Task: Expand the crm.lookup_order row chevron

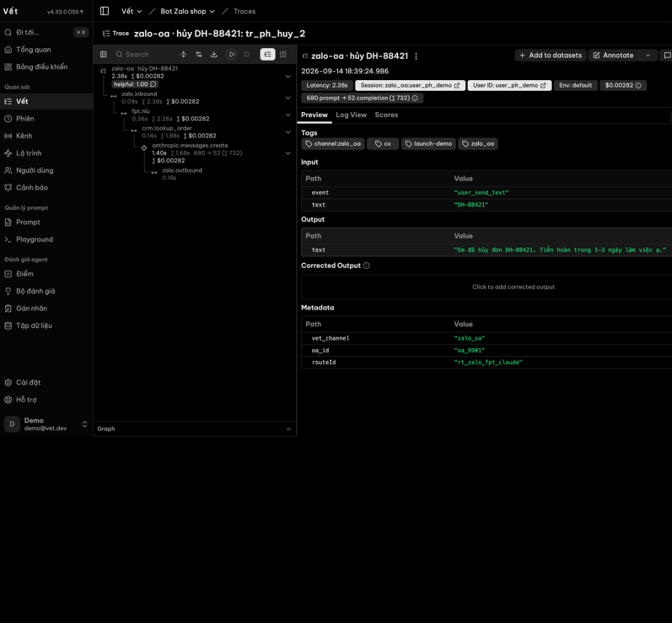Action: pos(288,132)
